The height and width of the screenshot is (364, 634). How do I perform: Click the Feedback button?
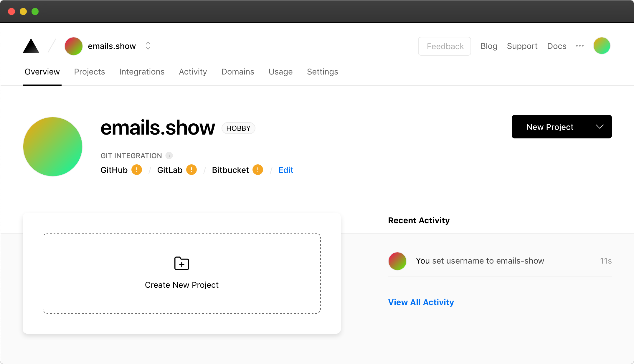coord(445,46)
